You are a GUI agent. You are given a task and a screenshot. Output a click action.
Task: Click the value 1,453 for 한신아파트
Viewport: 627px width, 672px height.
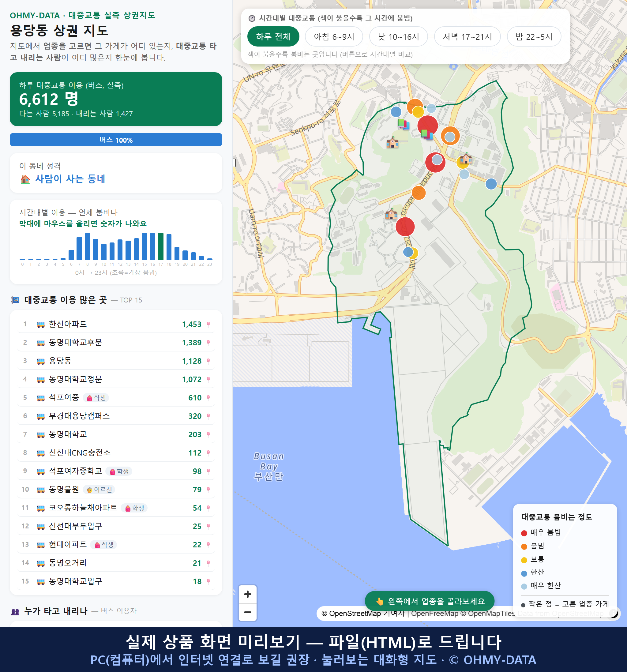point(192,324)
